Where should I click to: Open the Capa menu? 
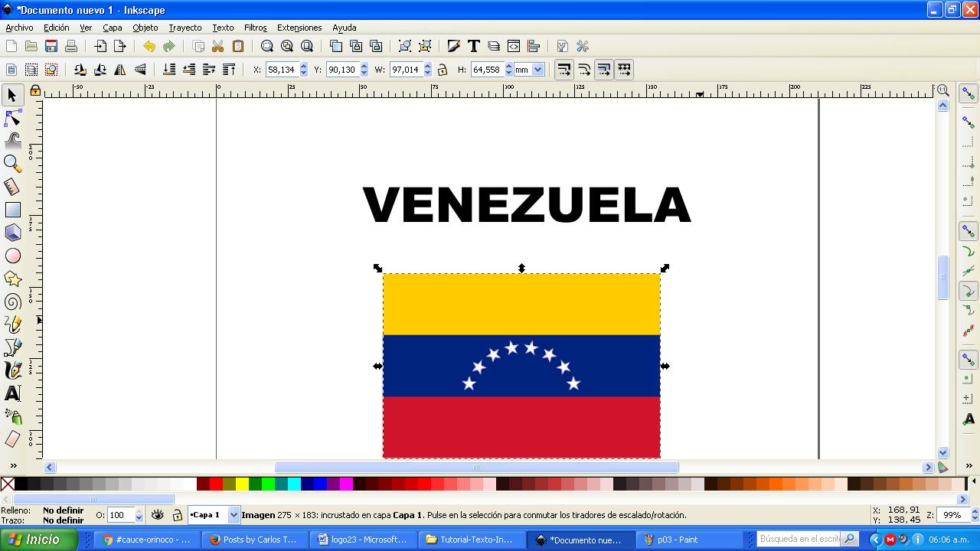coord(113,28)
